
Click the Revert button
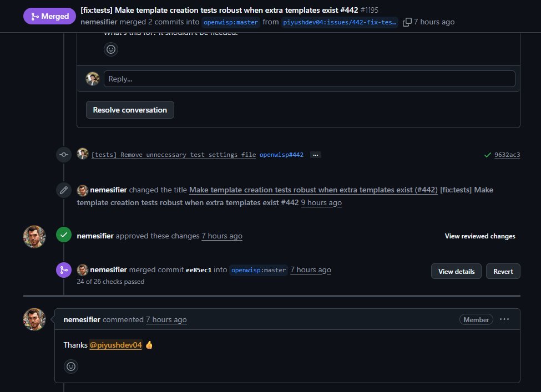click(x=503, y=271)
